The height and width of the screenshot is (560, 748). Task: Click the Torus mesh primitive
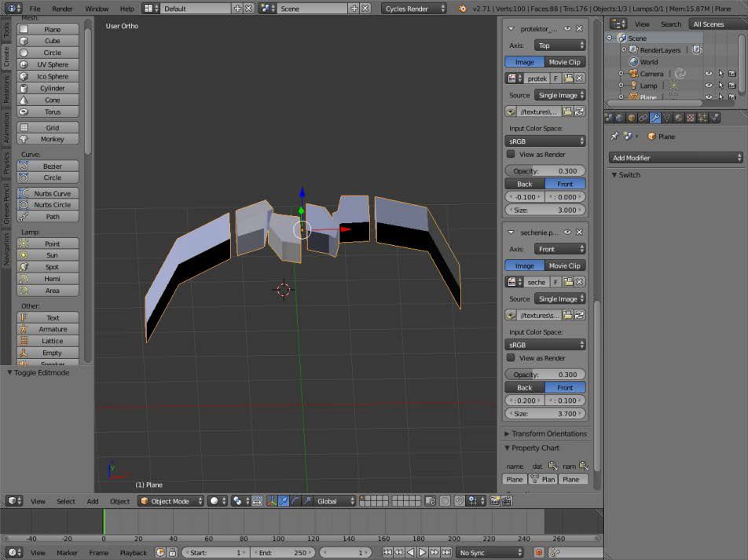pyautogui.click(x=52, y=112)
